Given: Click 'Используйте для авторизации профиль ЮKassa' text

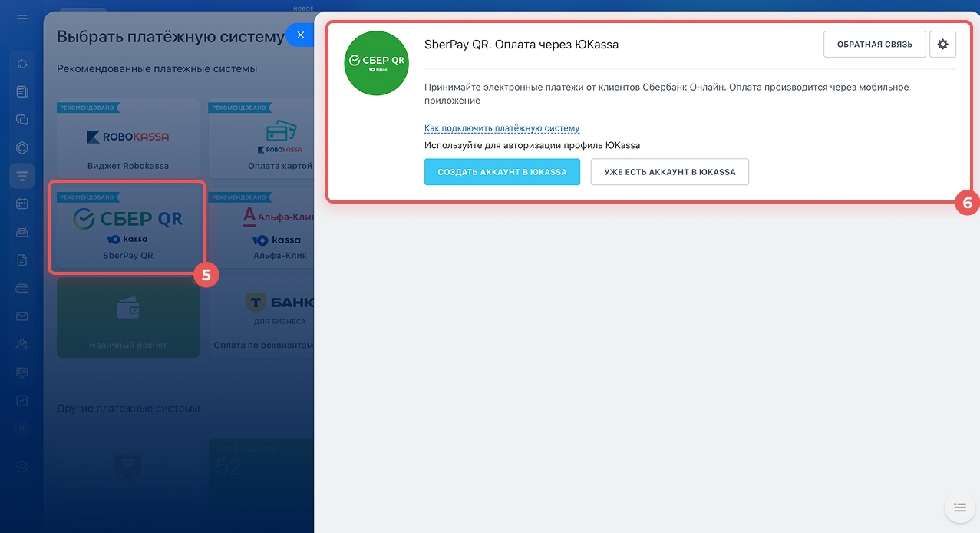Looking at the screenshot, I should tap(532, 145).
